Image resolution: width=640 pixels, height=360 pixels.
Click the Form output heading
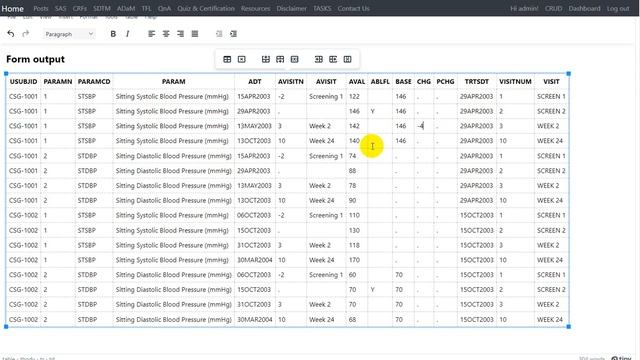pos(36,60)
